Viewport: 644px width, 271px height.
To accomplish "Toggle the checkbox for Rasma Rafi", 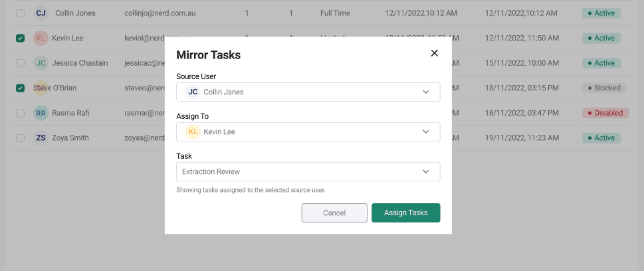I will 20,113.
